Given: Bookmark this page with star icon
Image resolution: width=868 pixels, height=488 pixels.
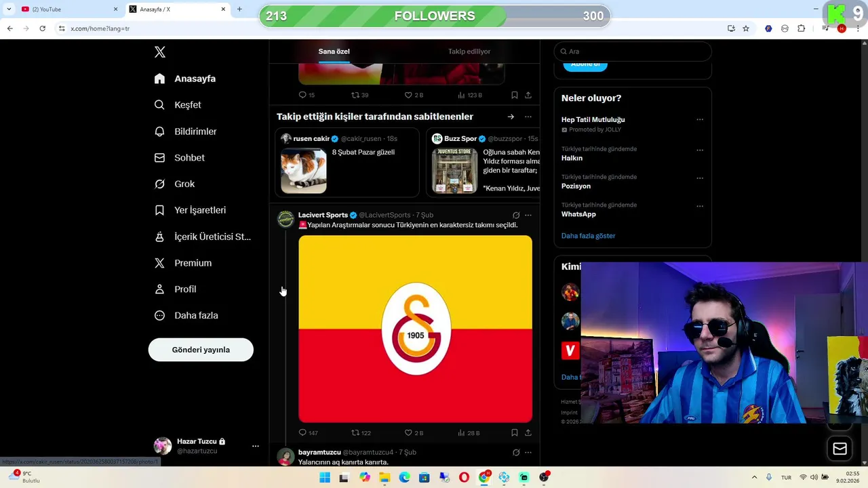Looking at the screenshot, I should tap(746, 28).
